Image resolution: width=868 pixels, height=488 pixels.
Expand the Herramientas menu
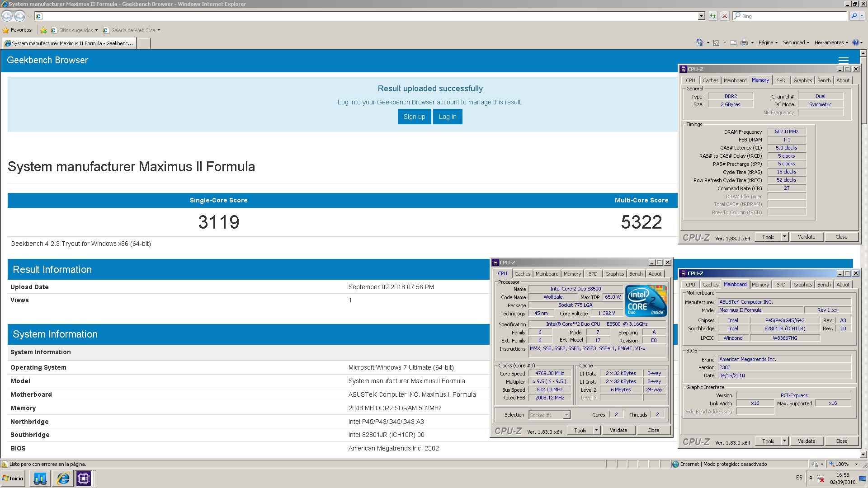[831, 42]
